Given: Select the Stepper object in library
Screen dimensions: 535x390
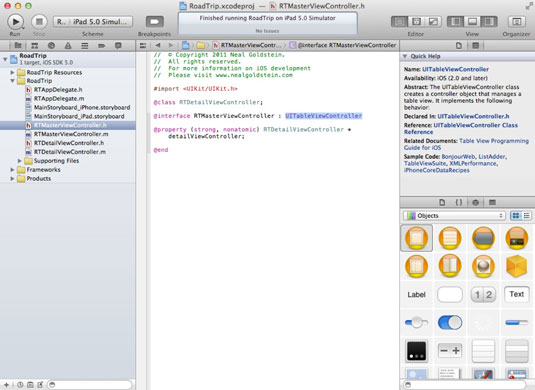Looking at the screenshot, I should [450, 350].
